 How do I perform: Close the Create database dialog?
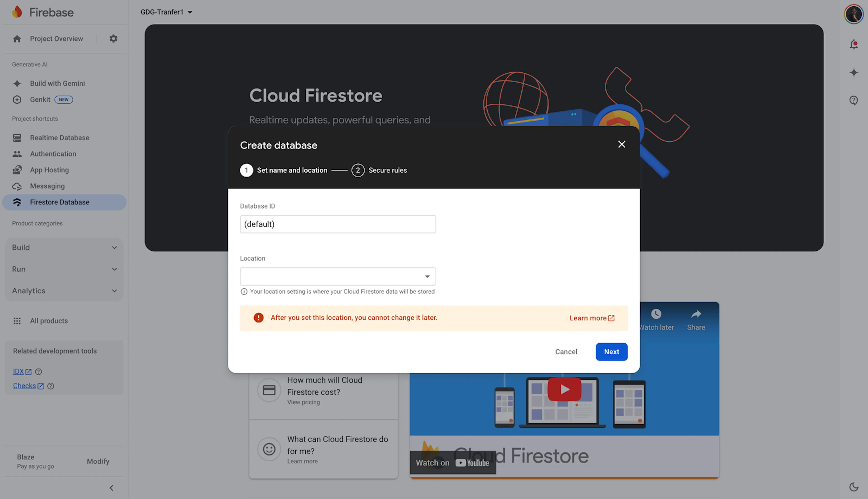coord(621,144)
